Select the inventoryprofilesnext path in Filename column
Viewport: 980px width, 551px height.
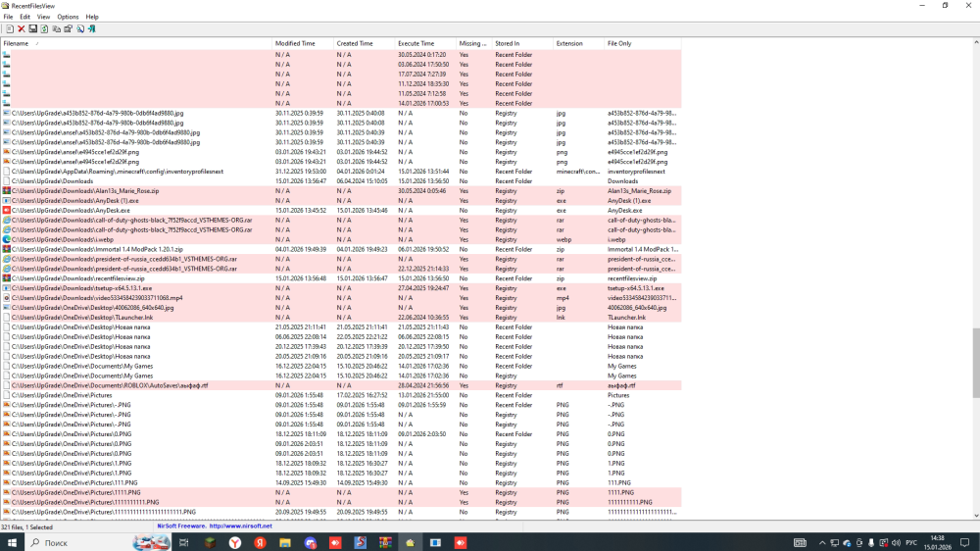click(118, 172)
